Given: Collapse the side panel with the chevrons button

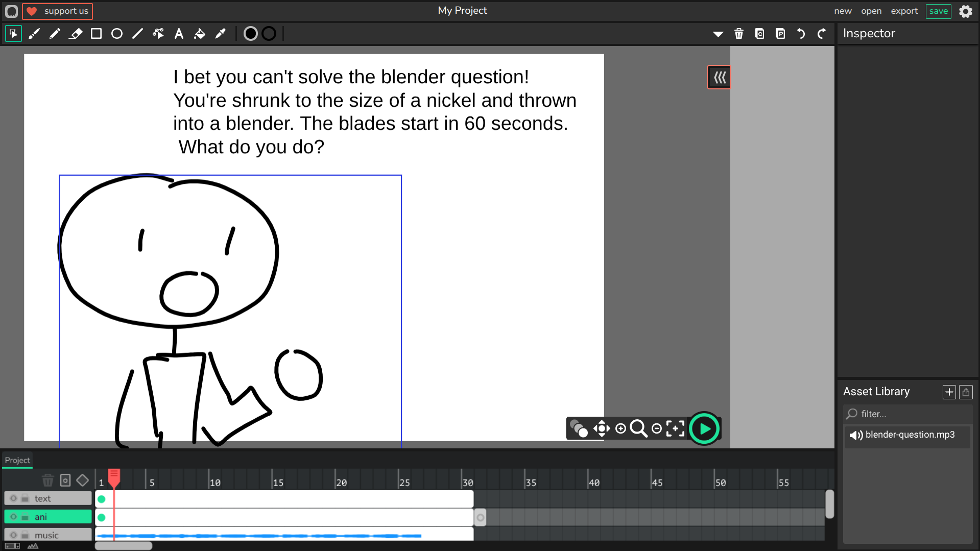Looking at the screenshot, I should click(x=719, y=77).
